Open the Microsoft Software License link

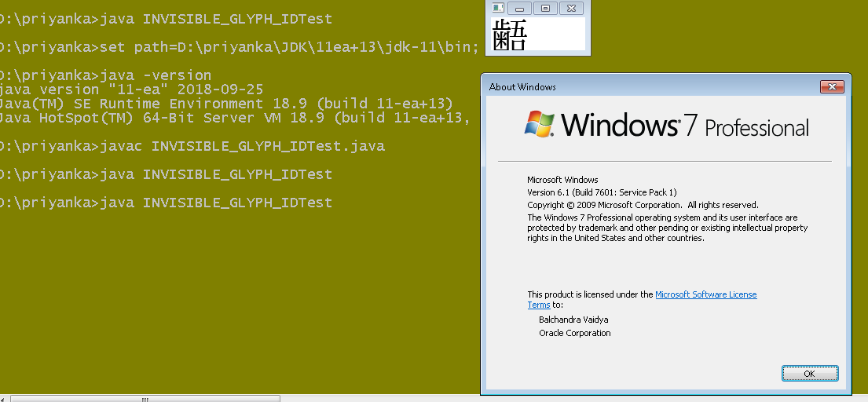(x=705, y=294)
